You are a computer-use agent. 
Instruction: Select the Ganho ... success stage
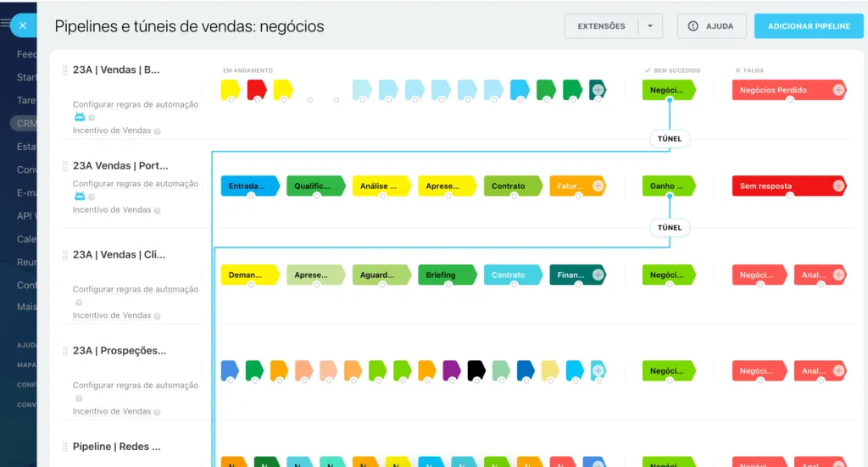669,186
